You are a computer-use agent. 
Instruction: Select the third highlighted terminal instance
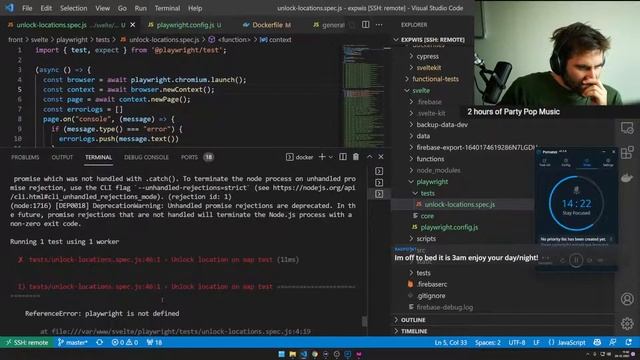(x=379, y=194)
